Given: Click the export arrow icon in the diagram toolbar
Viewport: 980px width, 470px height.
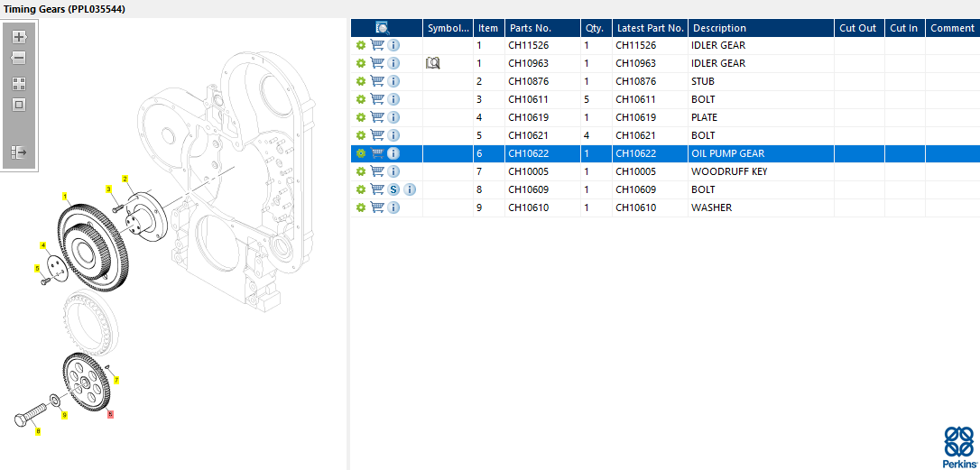Looking at the screenshot, I should tap(19, 152).
